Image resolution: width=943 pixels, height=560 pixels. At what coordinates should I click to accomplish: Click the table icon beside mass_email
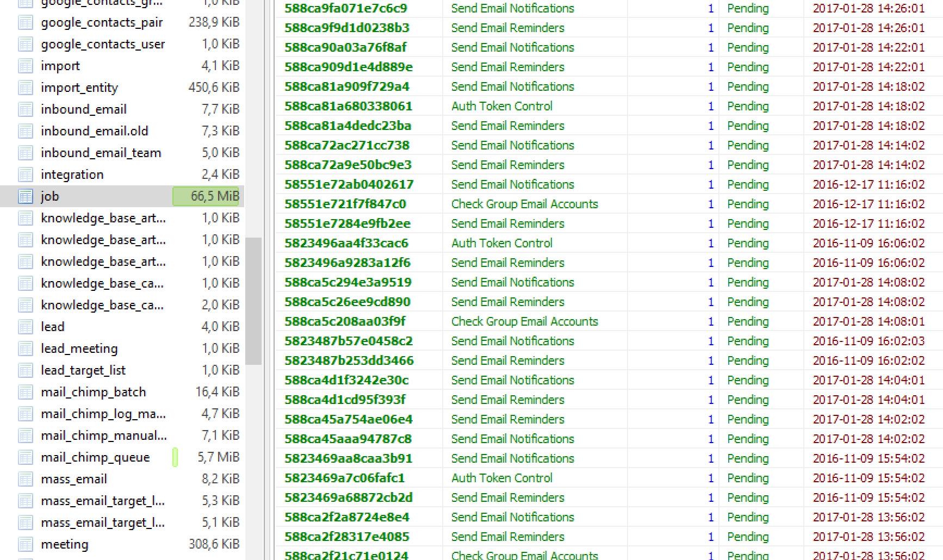[x=26, y=478]
